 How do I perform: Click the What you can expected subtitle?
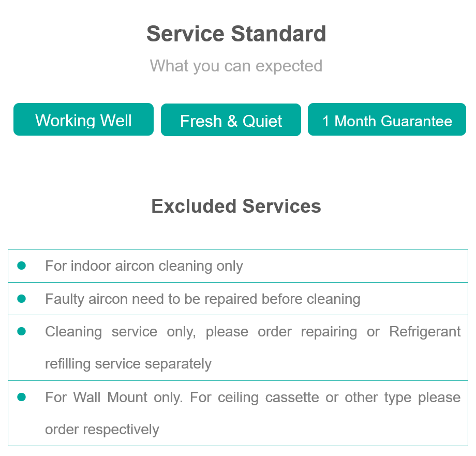pyautogui.click(x=236, y=66)
